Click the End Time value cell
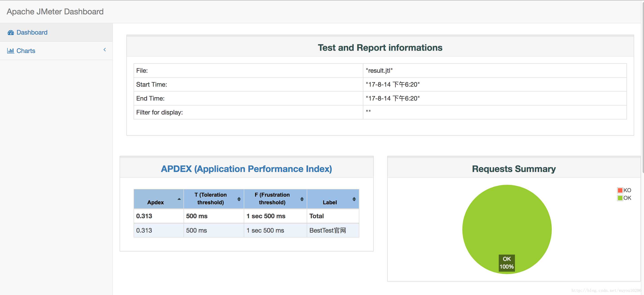 (495, 98)
